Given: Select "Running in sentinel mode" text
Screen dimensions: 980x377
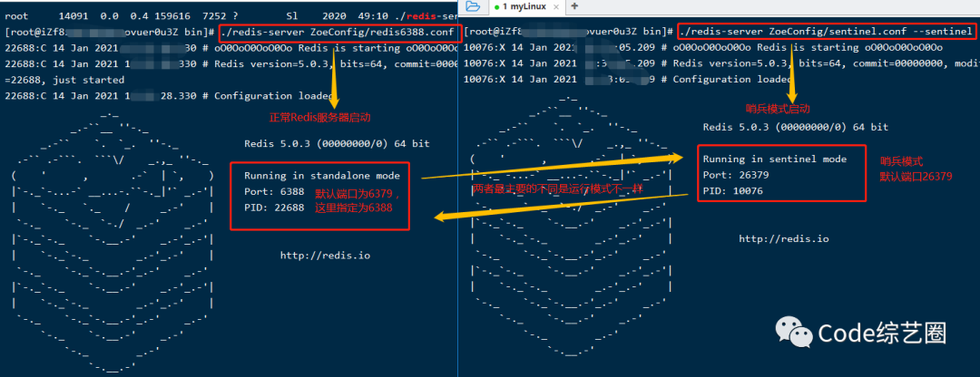Looking at the screenshot, I should (x=775, y=159).
